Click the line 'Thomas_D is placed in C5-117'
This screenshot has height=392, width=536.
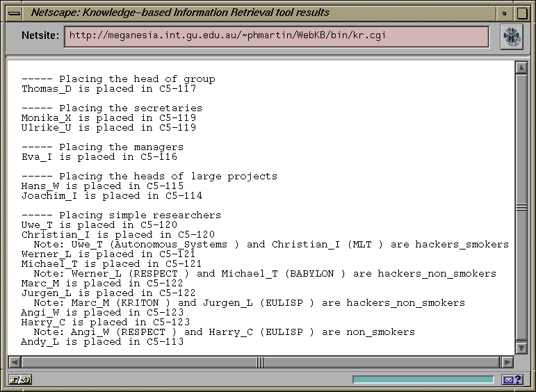tap(108, 89)
